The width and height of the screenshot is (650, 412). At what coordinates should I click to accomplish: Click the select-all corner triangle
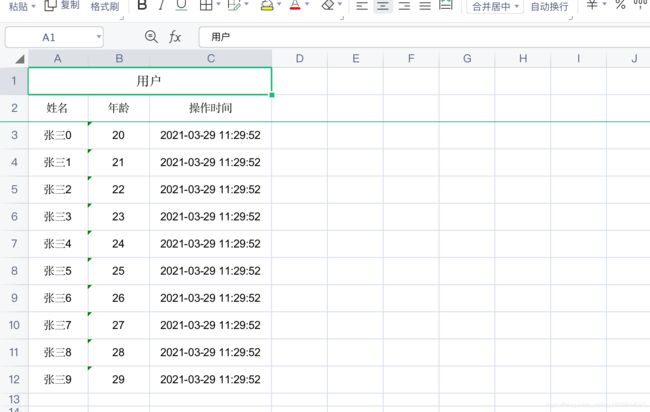click(x=19, y=59)
